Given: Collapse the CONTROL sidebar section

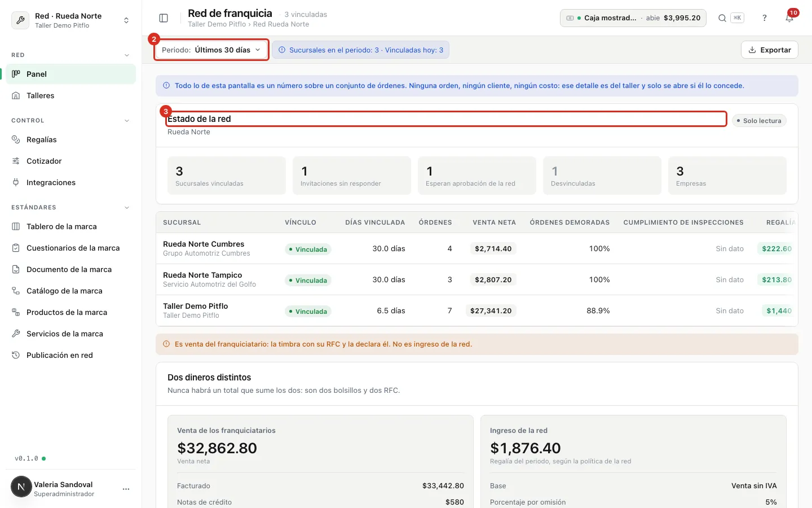Looking at the screenshot, I should (127, 121).
